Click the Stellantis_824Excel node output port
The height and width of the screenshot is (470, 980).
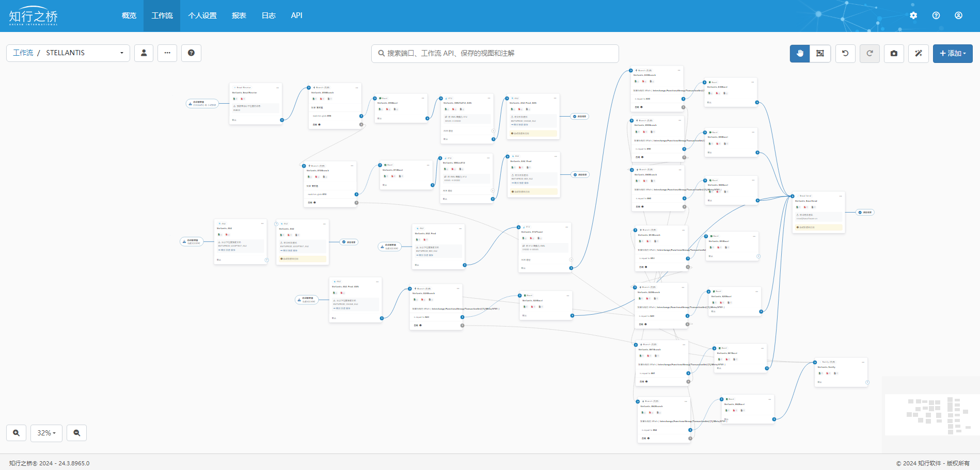point(572,316)
